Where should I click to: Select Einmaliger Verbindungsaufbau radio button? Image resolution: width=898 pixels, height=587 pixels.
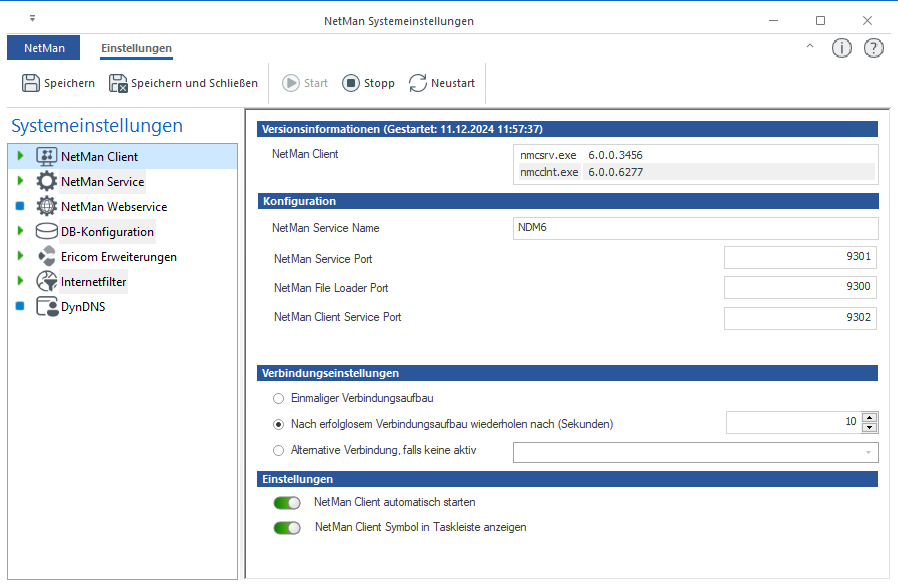click(278, 398)
